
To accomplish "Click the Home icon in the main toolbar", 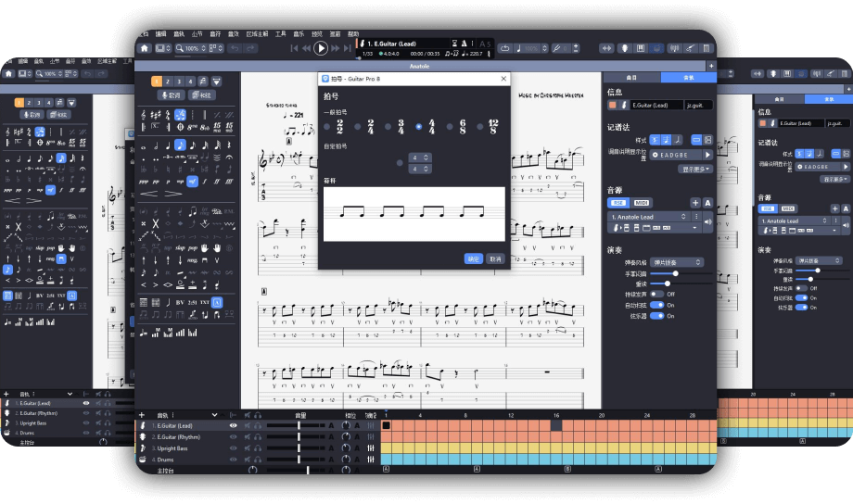I will (144, 48).
